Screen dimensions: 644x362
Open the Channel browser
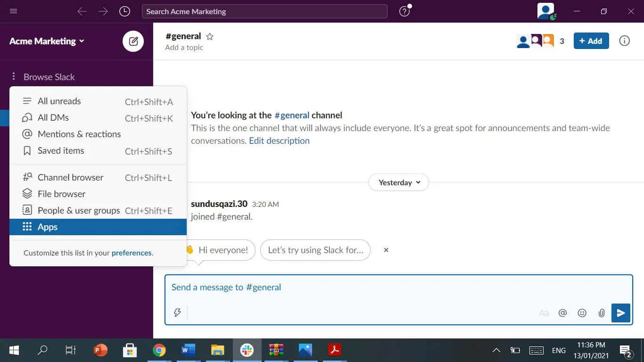[98, 178]
